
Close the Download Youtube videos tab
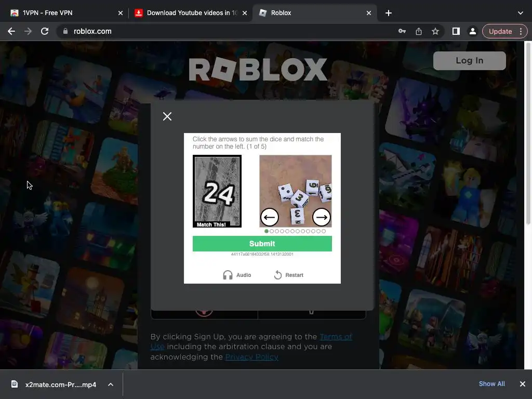pos(245,13)
